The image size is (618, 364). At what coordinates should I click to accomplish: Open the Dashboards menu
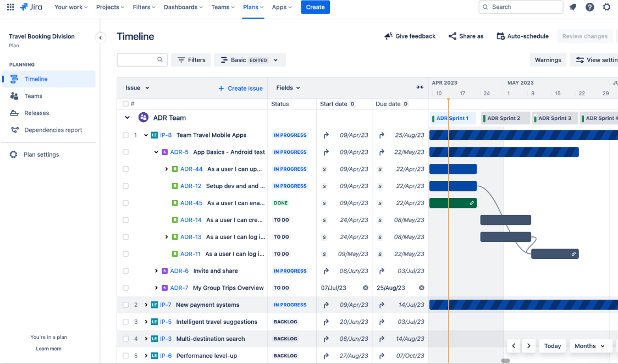[183, 7]
